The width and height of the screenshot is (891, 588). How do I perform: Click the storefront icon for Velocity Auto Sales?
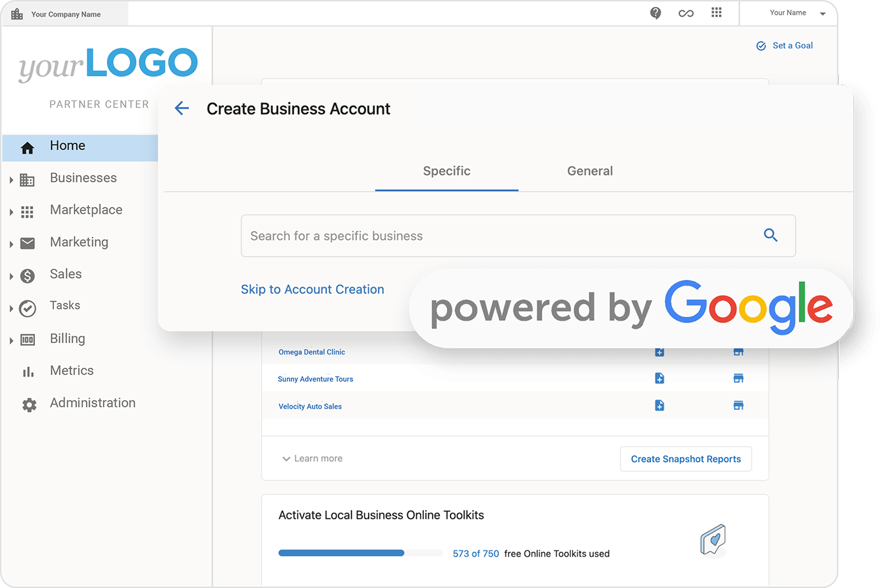point(738,405)
